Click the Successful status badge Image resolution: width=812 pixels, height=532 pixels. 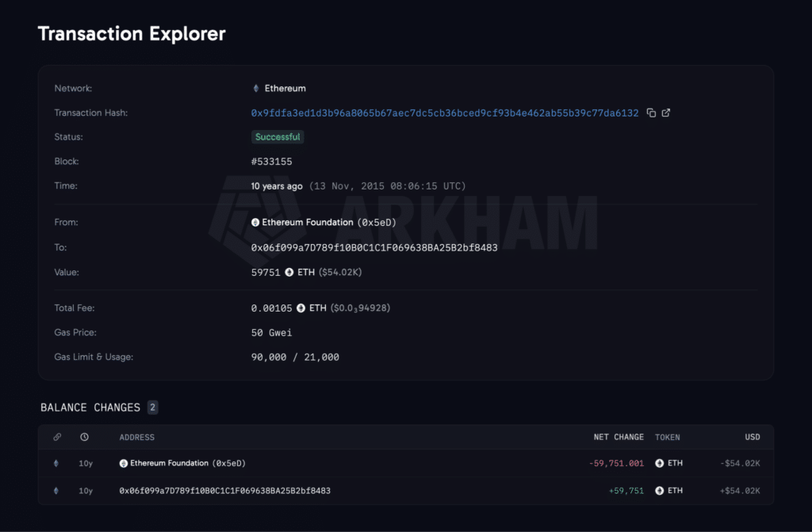click(278, 136)
